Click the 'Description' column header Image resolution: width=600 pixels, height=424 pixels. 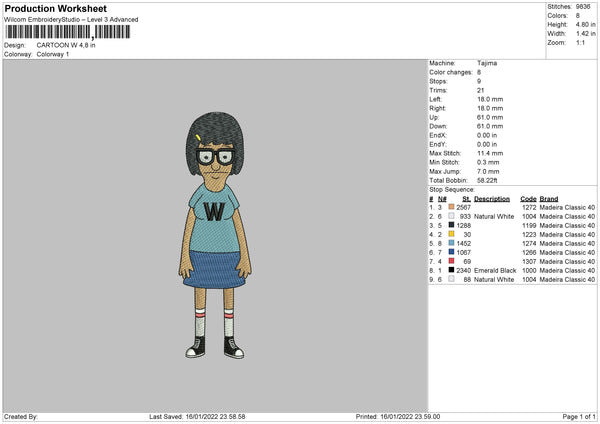[492, 199]
